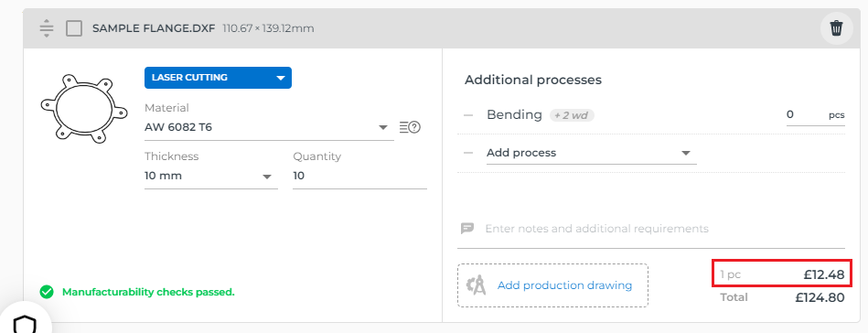868x333 pixels.
Task: Click the SAMPLE FLANGE.DXF file name
Action: pos(154,28)
